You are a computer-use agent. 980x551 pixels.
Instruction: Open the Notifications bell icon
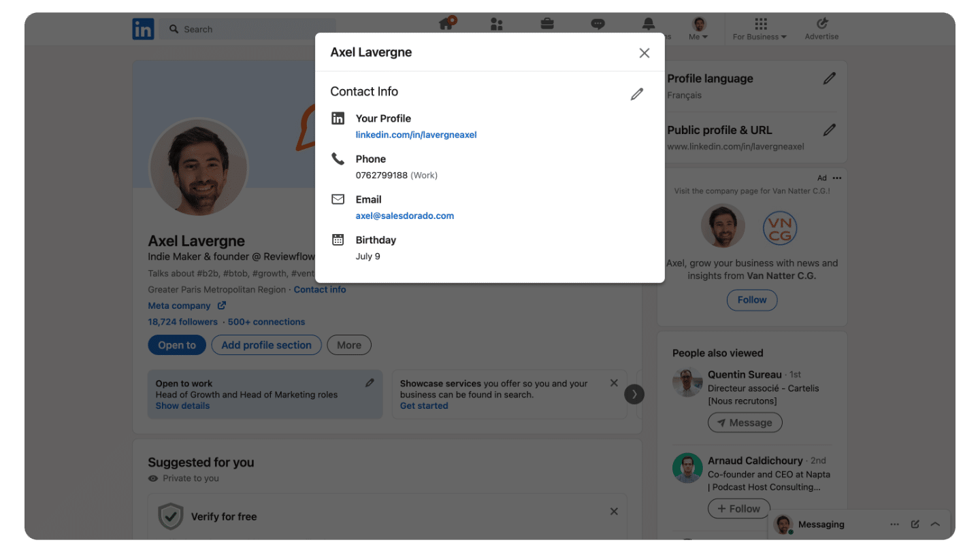coord(648,24)
